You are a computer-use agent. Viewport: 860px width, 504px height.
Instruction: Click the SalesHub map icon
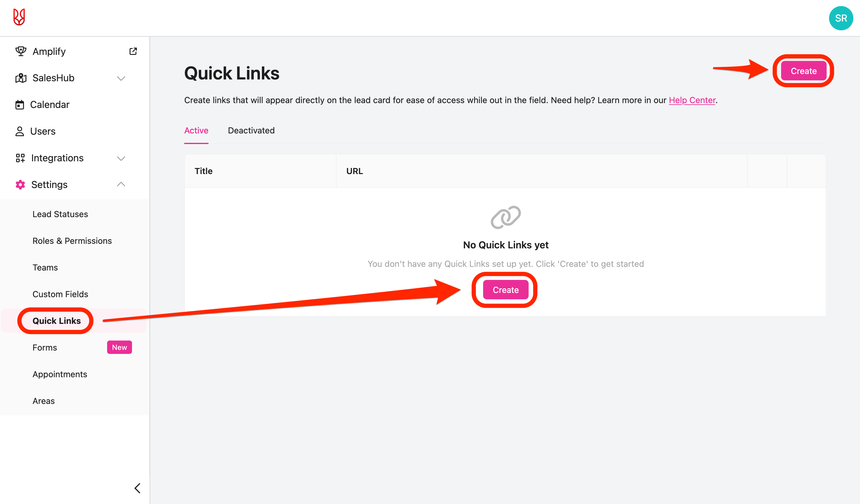point(21,78)
